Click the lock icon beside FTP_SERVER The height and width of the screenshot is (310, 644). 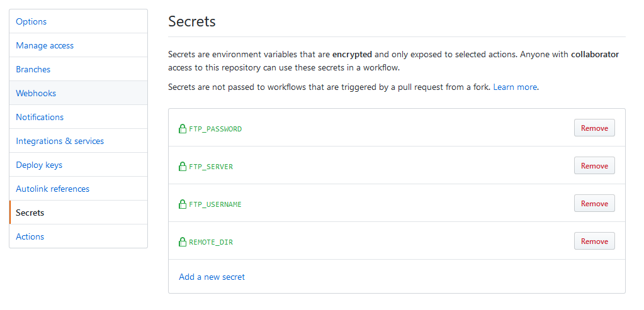tap(183, 167)
